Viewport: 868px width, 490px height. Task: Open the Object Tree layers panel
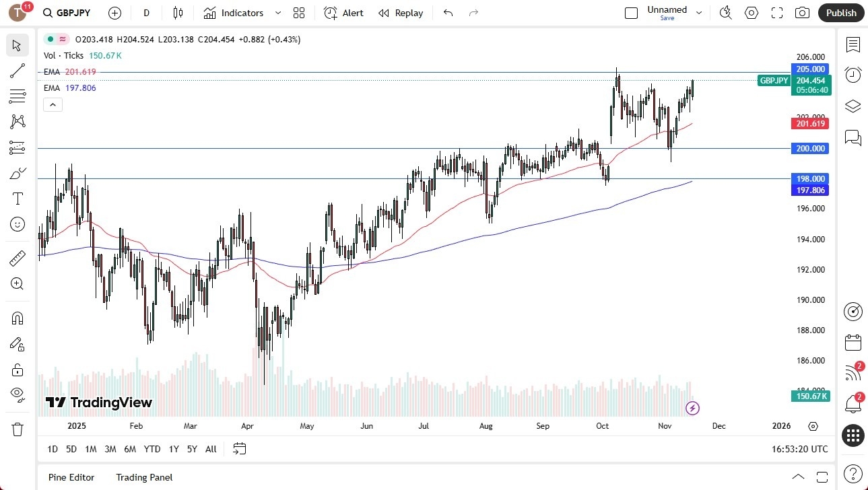coord(853,106)
